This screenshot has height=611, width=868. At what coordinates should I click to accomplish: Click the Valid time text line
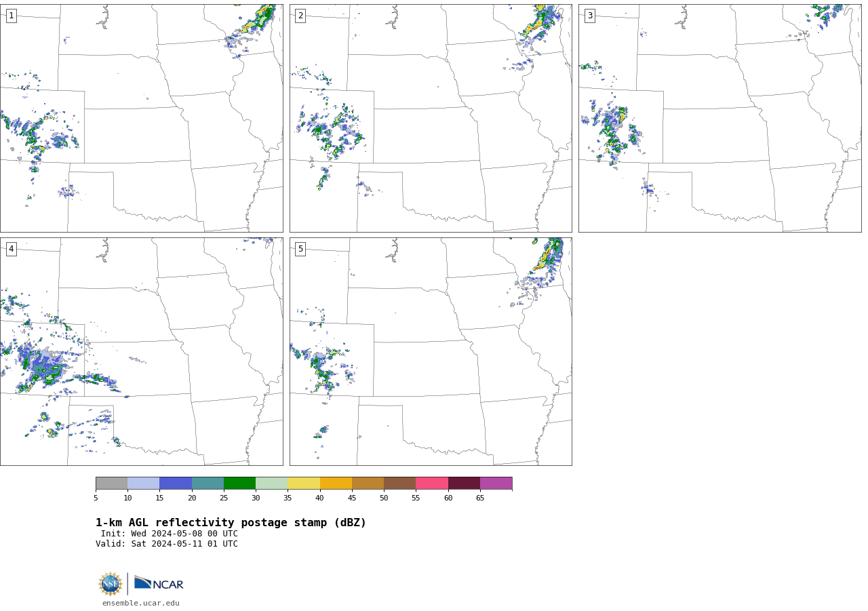[167, 544]
